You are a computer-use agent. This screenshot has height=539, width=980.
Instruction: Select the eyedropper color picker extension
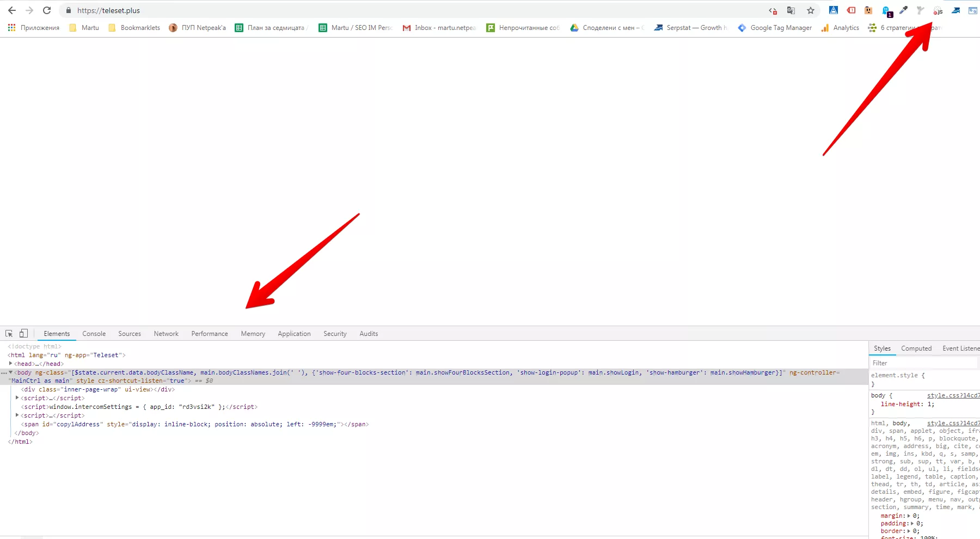pos(903,10)
